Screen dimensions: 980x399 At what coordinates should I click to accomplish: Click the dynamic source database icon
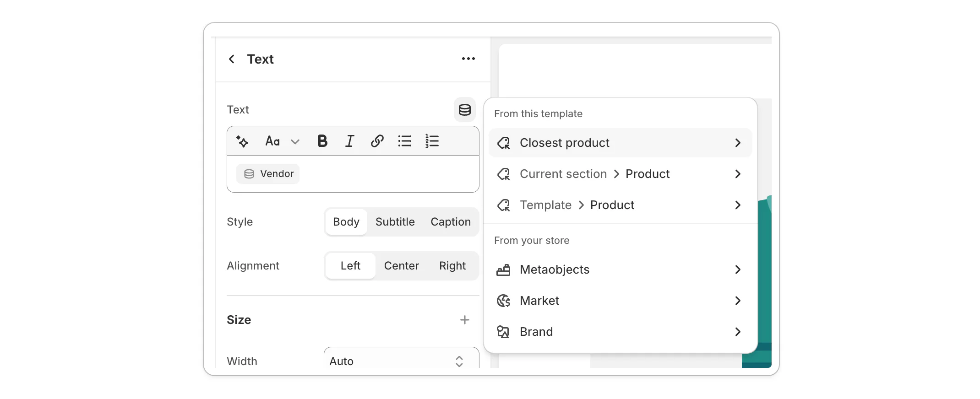click(464, 110)
